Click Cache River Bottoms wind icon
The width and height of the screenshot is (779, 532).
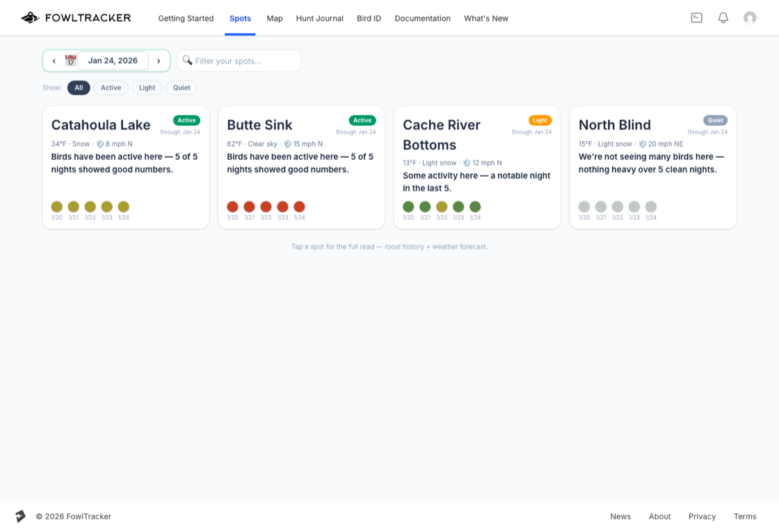tap(467, 163)
